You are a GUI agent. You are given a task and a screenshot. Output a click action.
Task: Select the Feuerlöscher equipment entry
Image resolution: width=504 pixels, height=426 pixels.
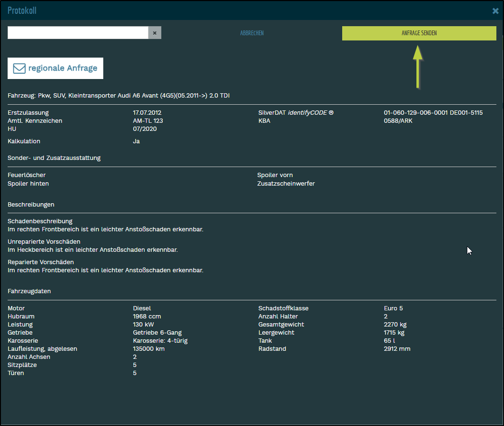[x=27, y=175]
